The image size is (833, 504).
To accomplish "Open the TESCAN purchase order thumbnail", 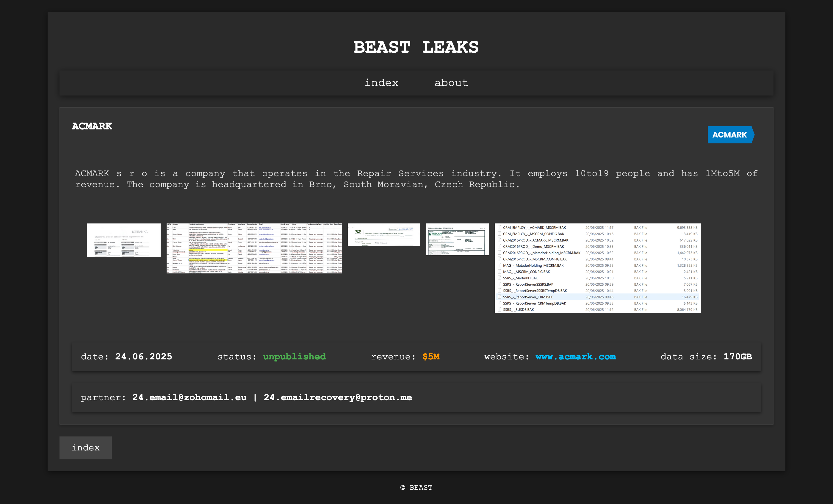I will [x=457, y=239].
